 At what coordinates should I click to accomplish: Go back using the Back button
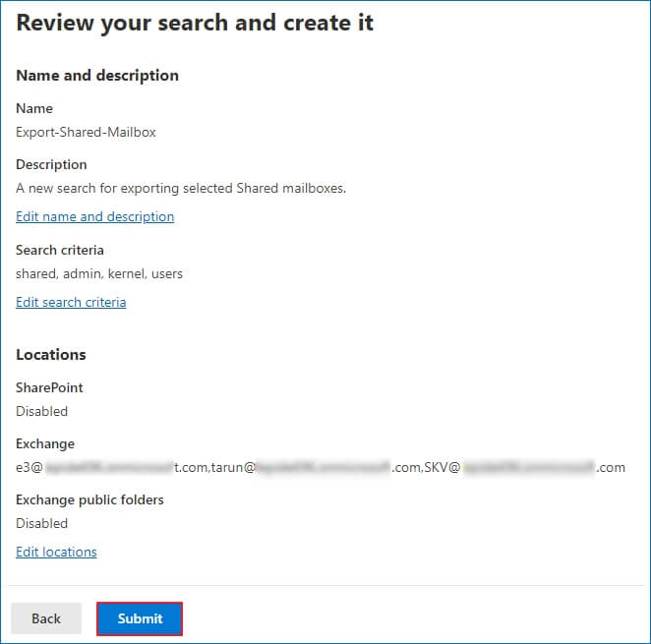(46, 618)
